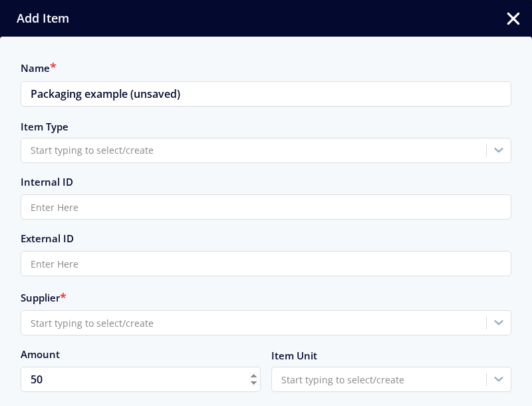This screenshot has width=532, height=406.
Task: Decrease Amount with the down arrow
Action: (253, 383)
